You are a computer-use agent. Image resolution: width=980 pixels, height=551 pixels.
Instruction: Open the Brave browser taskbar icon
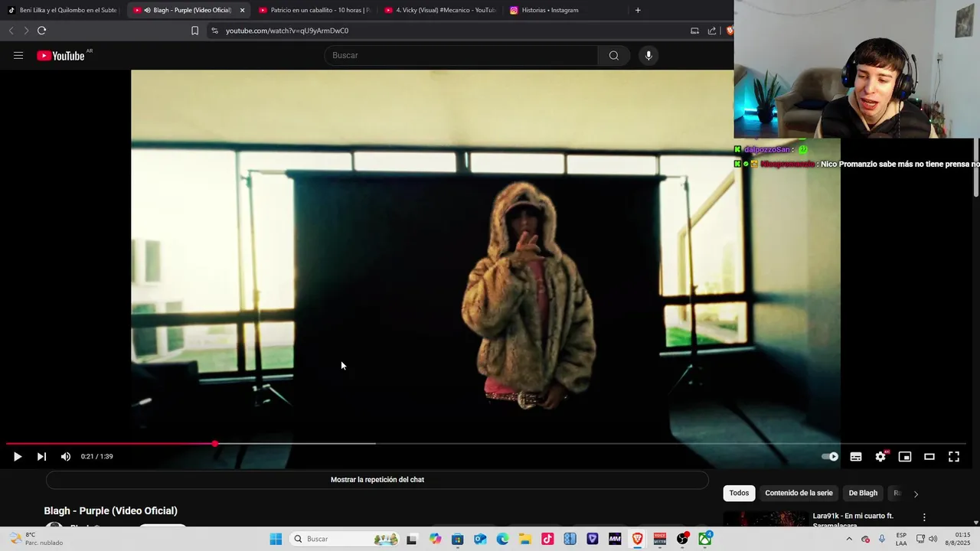[637, 539]
